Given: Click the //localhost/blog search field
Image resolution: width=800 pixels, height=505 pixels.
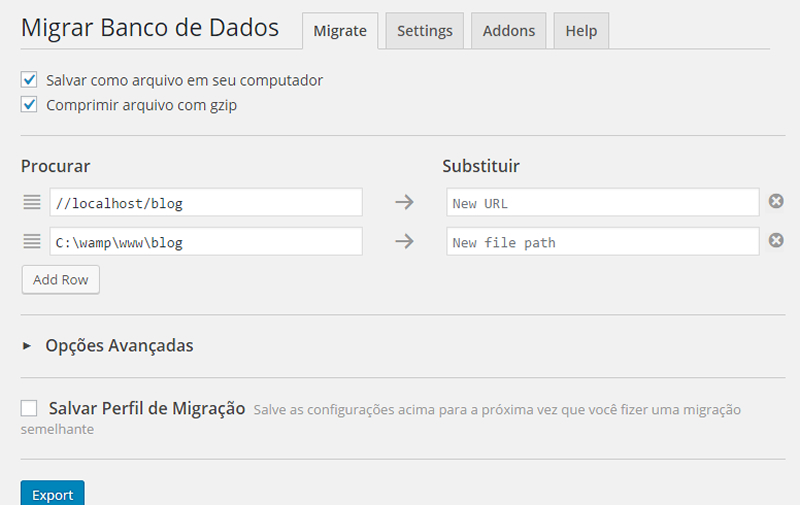Looking at the screenshot, I should [x=206, y=203].
